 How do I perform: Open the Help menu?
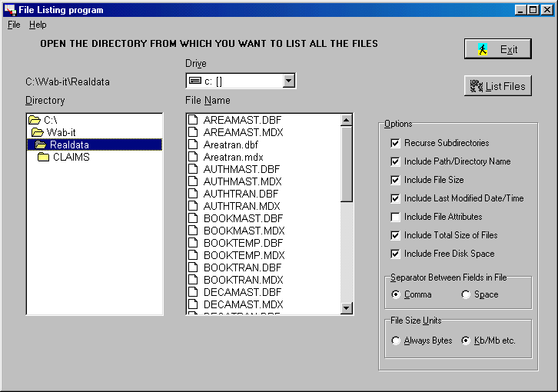tap(38, 25)
